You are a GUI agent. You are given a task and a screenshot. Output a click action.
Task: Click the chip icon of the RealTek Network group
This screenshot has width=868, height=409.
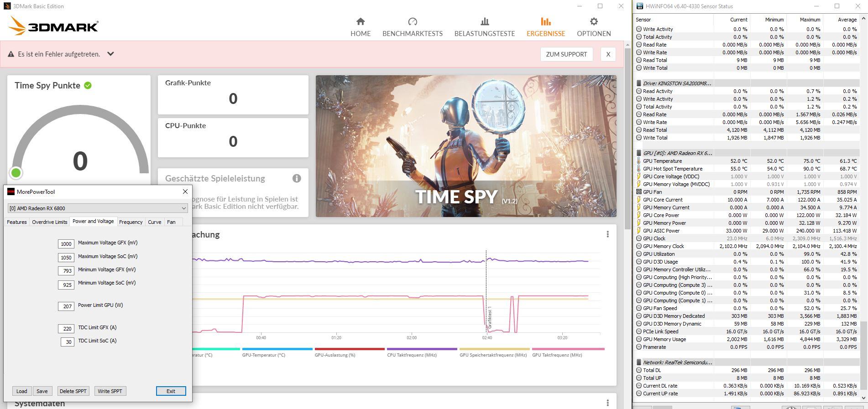click(x=639, y=362)
